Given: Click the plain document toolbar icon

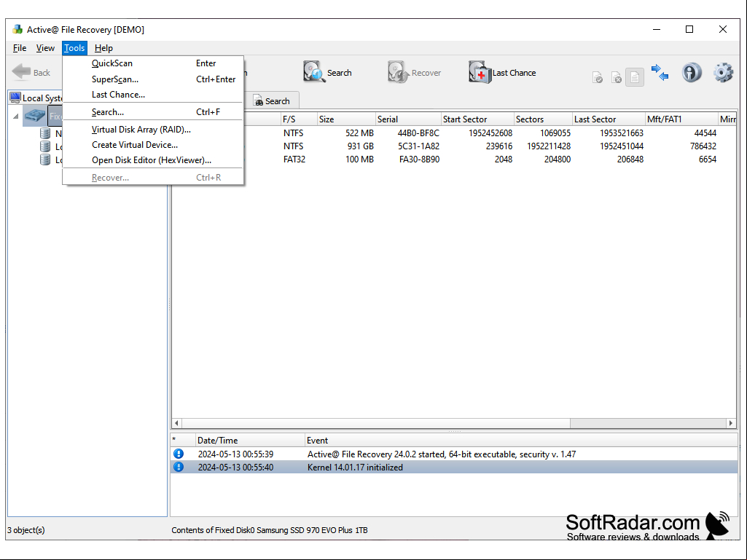Looking at the screenshot, I should click(635, 77).
